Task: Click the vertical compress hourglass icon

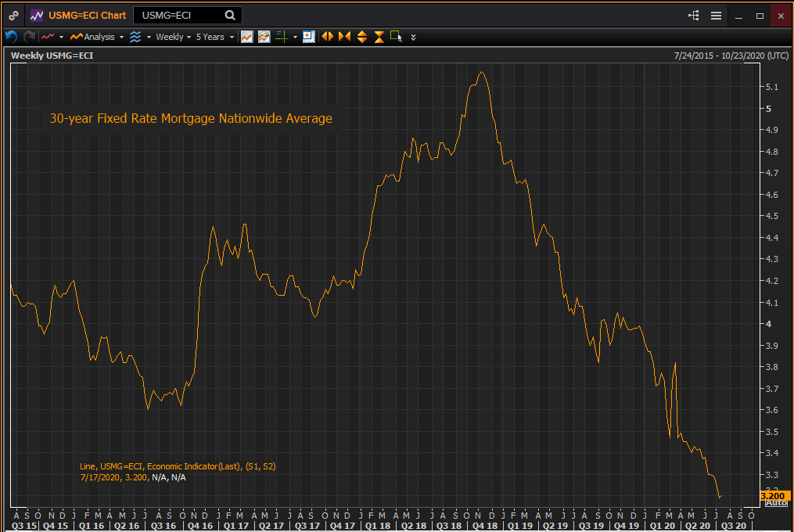Action: click(379, 37)
